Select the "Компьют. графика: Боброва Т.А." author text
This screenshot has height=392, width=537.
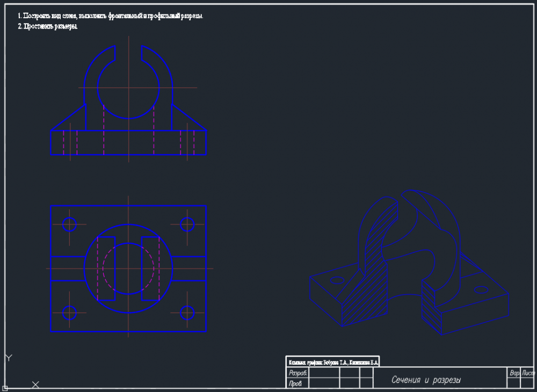click(333, 362)
